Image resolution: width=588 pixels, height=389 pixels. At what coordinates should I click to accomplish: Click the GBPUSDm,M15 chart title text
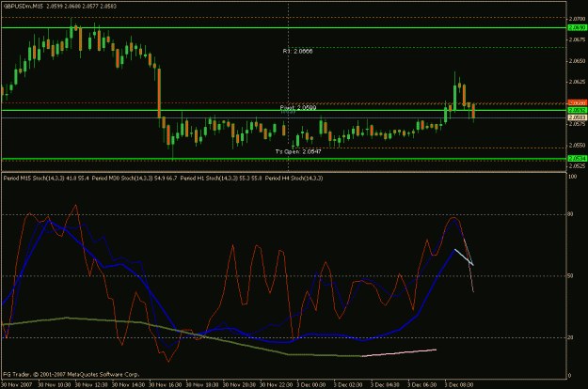[24, 7]
